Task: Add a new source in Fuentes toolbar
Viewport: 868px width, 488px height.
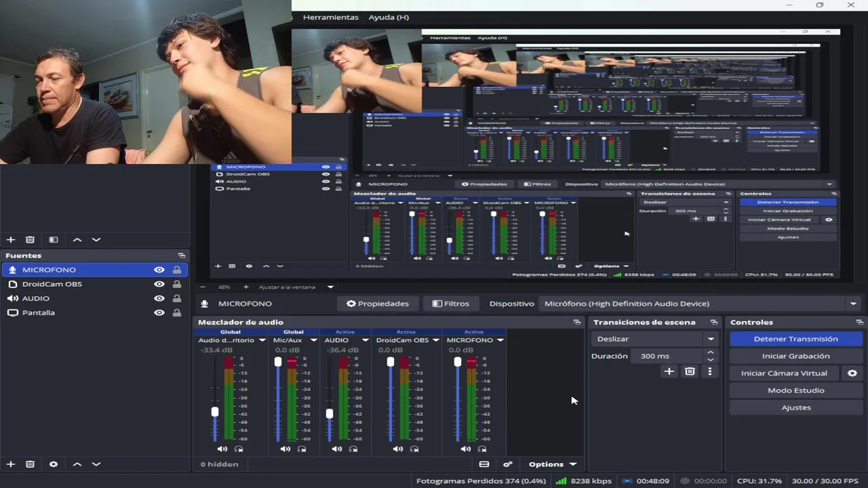Action: [x=11, y=464]
